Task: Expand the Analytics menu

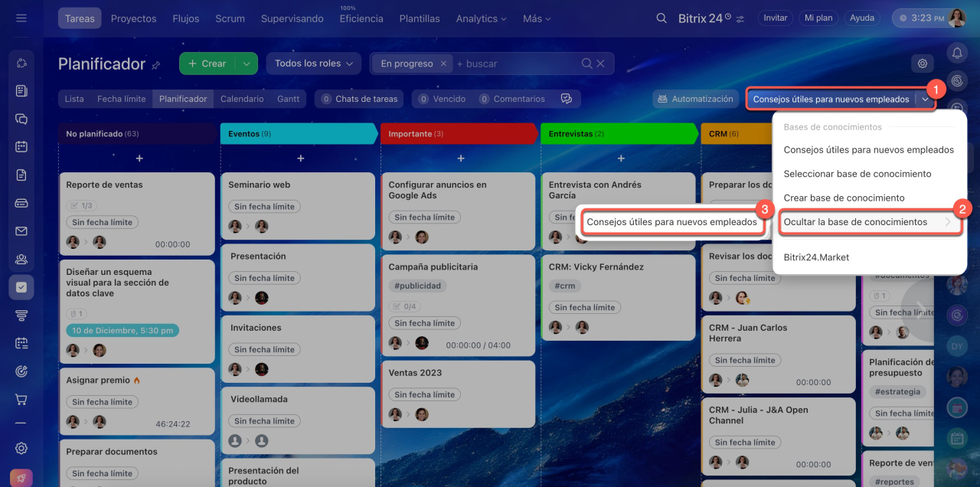Action: click(482, 18)
